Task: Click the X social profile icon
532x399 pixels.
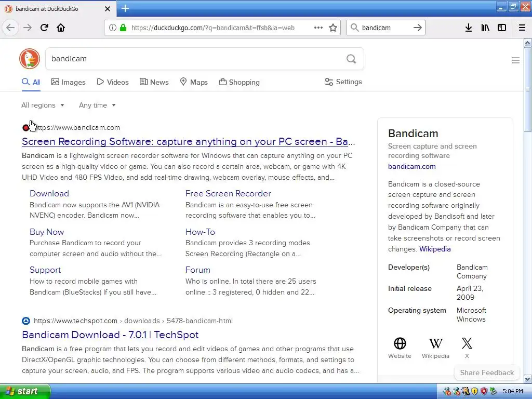Action: point(467,343)
